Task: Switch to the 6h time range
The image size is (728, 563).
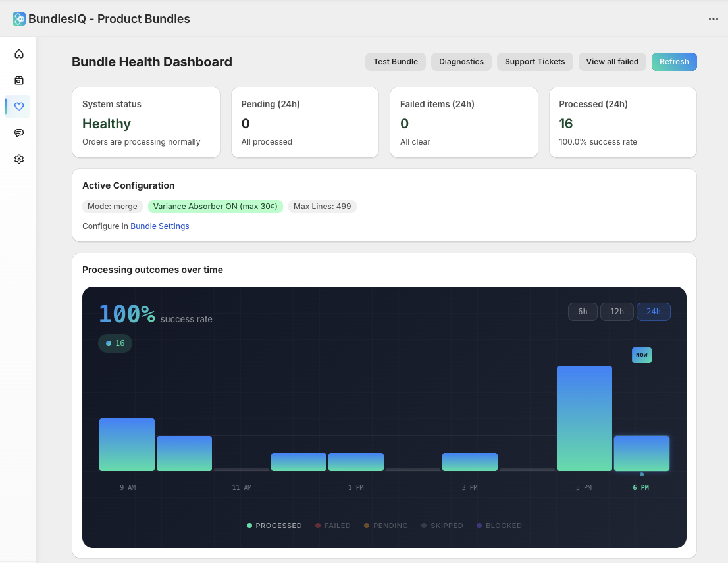Action: (583, 311)
